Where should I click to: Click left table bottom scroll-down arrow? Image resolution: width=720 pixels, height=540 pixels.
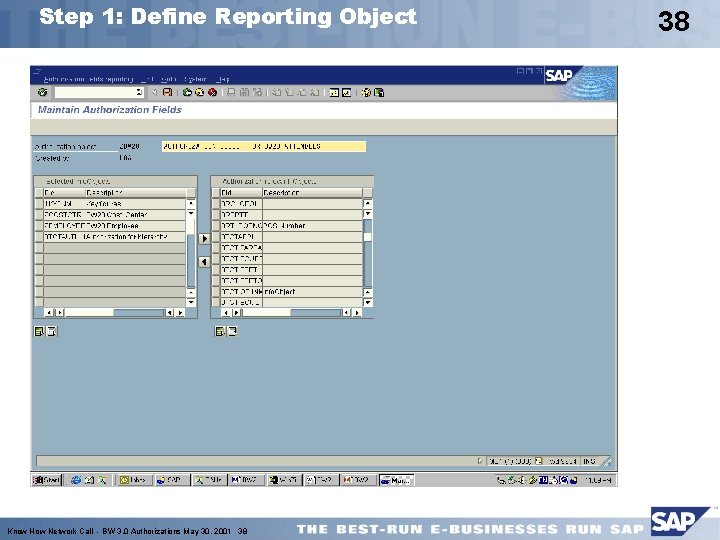click(191, 302)
